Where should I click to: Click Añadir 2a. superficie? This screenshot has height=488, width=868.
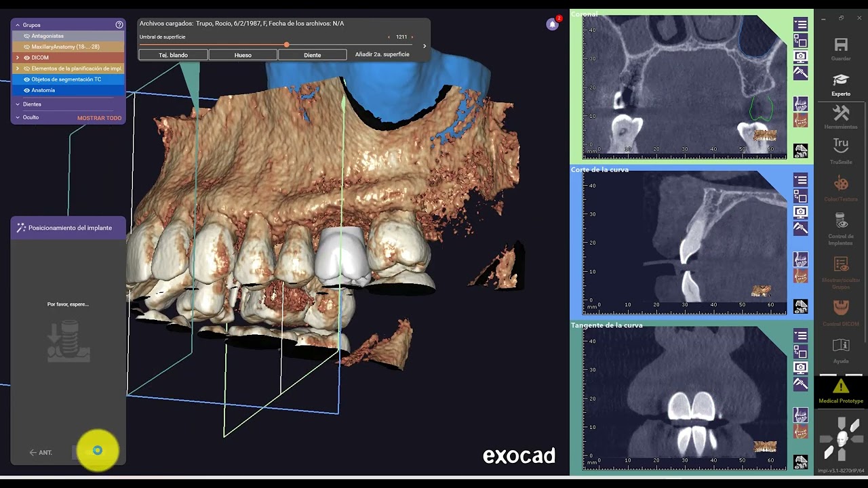(x=382, y=54)
